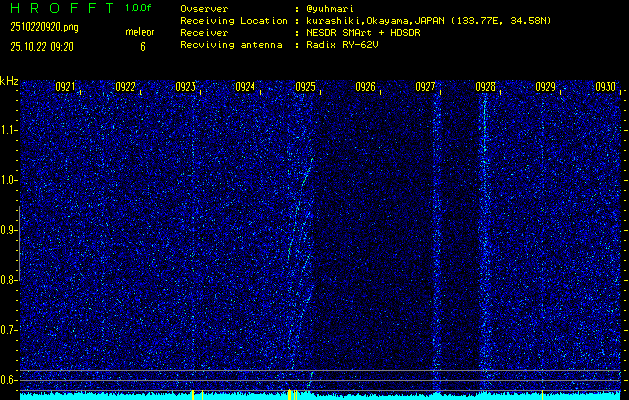The image size is (629, 400).
Task: Click the kurashiki, Okayama, JAPAN location text
Action: (375, 21)
